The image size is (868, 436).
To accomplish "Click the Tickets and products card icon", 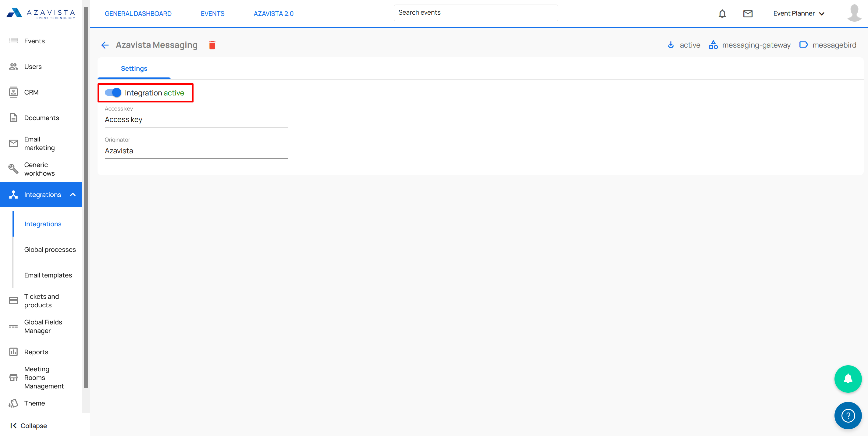I will pyautogui.click(x=13, y=301).
